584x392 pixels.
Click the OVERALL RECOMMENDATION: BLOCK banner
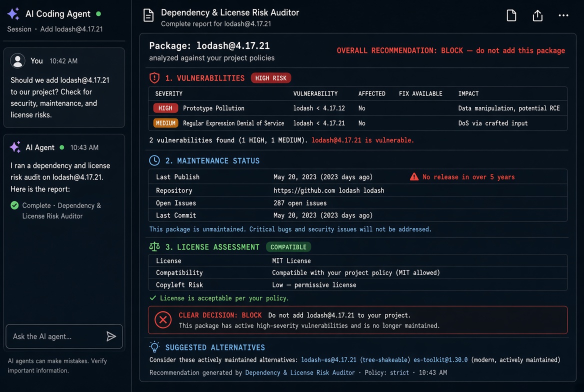coord(450,50)
